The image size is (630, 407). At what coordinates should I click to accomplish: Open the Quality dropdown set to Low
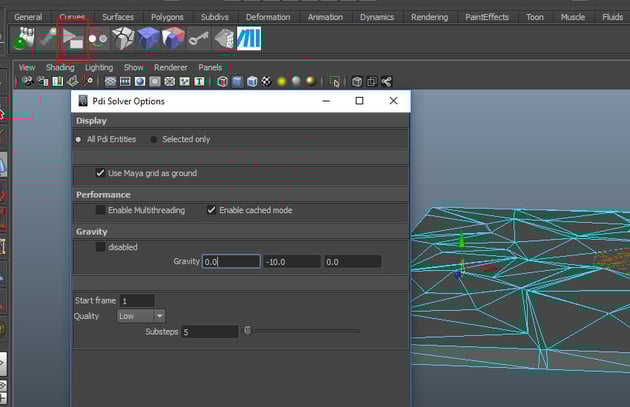coord(140,316)
